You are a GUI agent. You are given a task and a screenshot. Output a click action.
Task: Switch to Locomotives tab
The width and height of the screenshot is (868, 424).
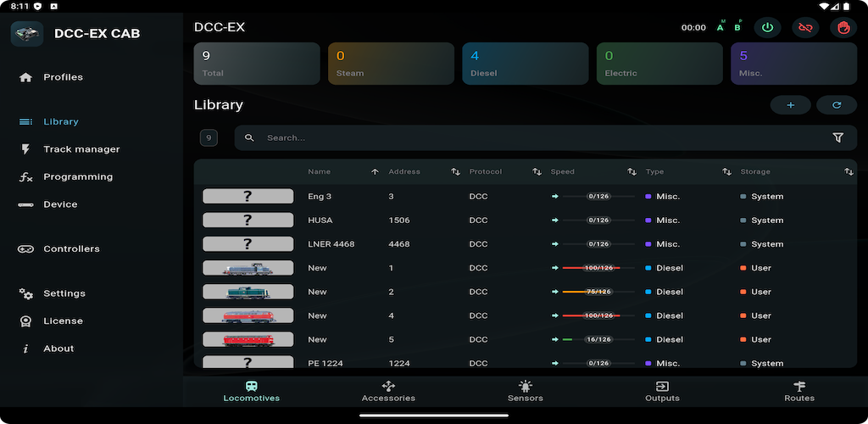pyautogui.click(x=251, y=391)
